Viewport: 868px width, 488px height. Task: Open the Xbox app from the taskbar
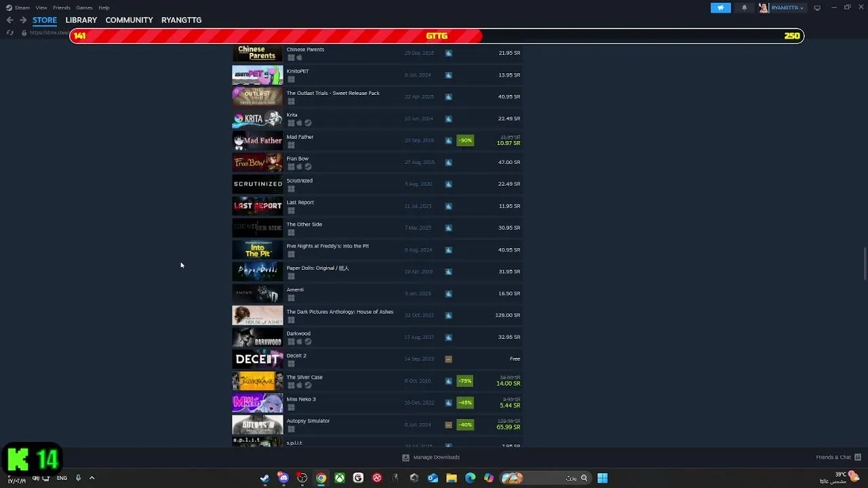click(x=339, y=478)
